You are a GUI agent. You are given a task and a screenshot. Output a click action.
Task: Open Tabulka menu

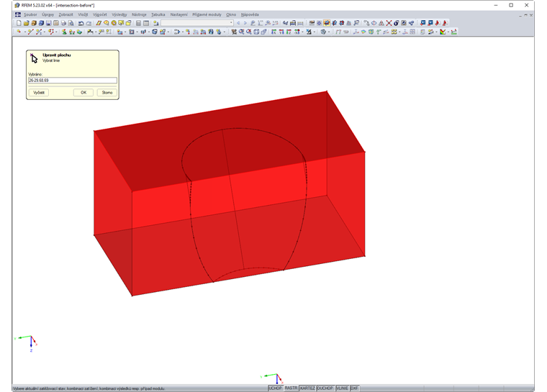(158, 14)
